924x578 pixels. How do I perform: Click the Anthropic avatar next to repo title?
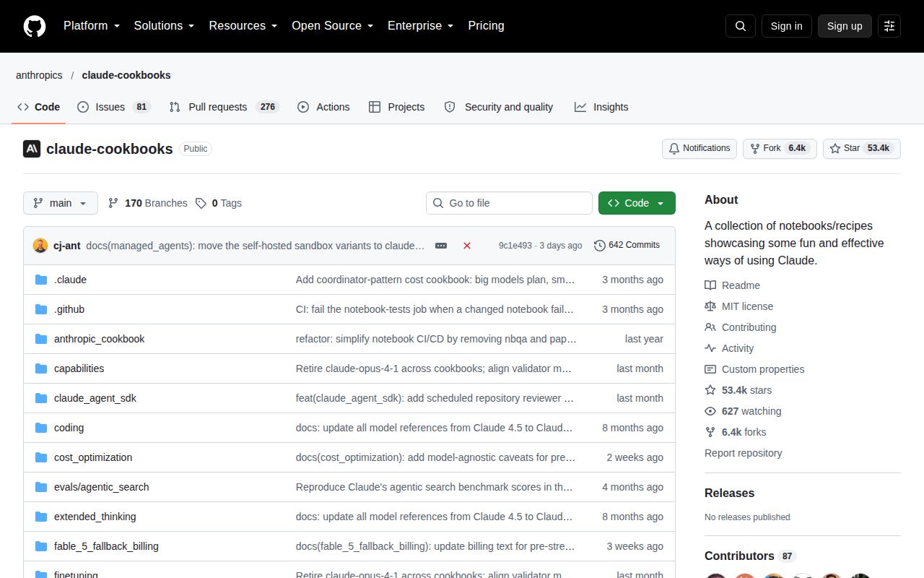[x=32, y=149]
